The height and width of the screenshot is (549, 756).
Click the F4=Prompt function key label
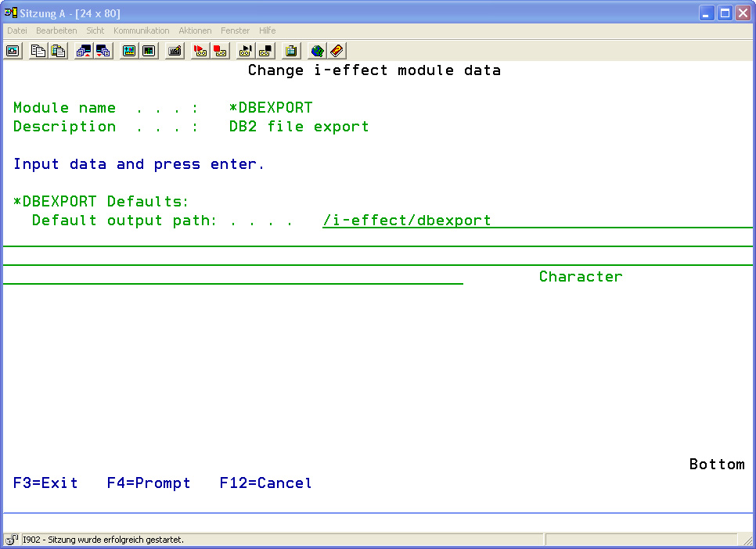point(149,483)
